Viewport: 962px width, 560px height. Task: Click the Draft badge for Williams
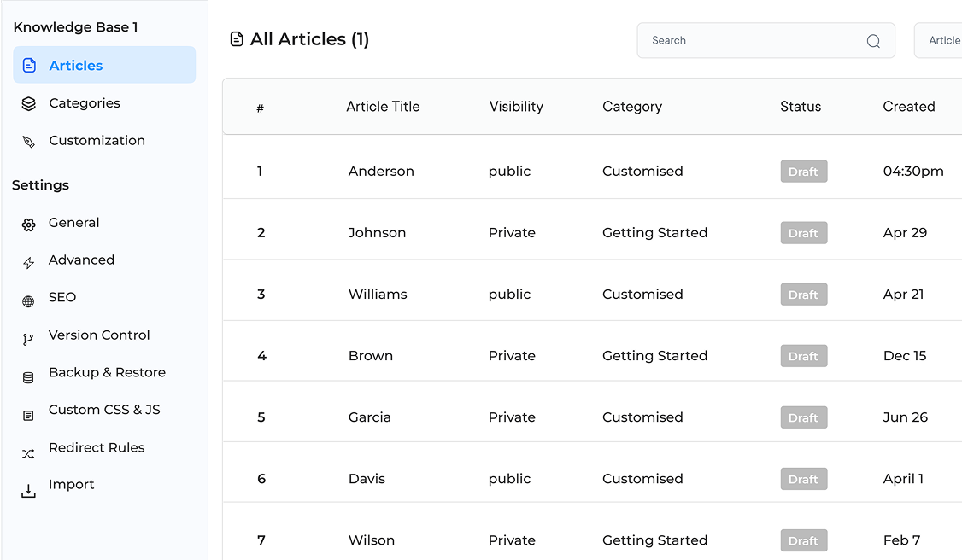pos(804,295)
